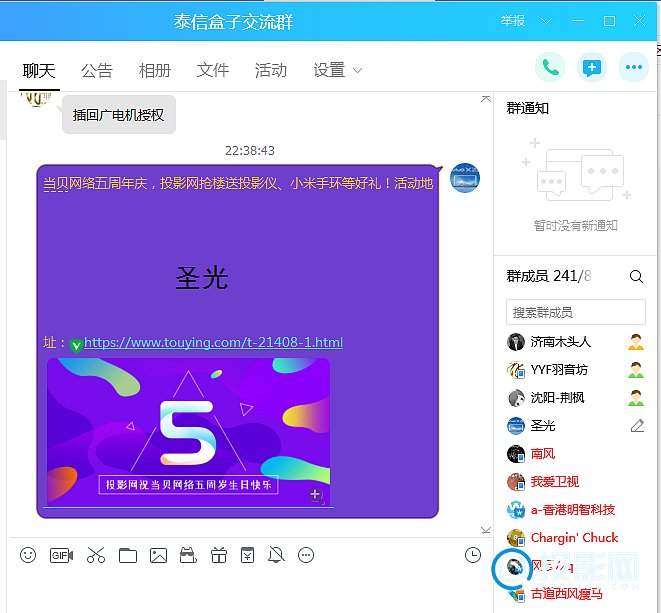Click the 插回广电机授权 message bubble

point(118,115)
